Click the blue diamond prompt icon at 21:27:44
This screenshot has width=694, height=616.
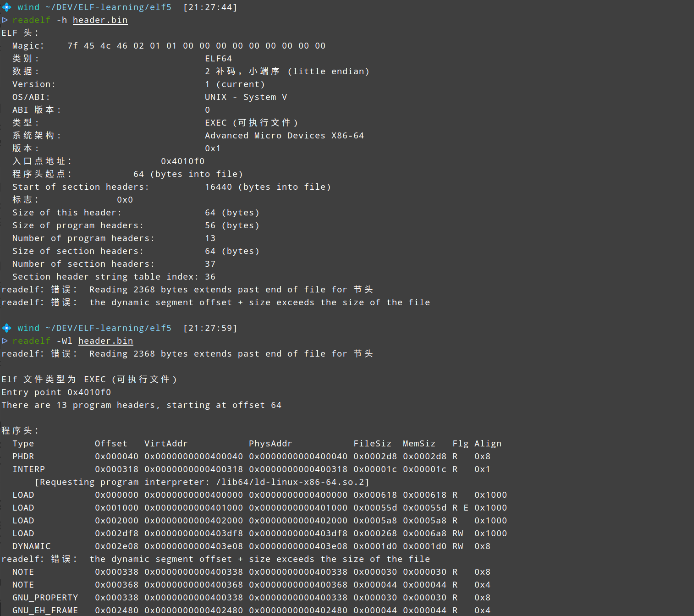pyautogui.click(x=6, y=7)
